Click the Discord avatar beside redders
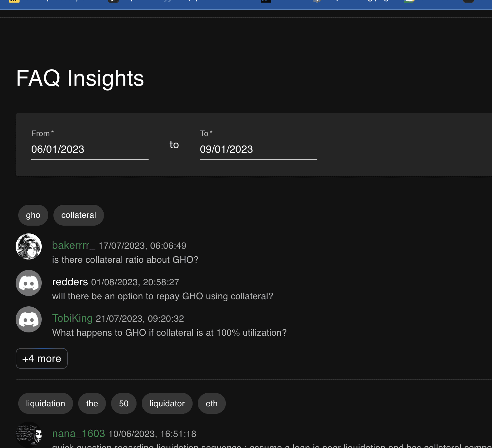Image resolution: width=492 pixels, height=448 pixels. pyautogui.click(x=29, y=283)
